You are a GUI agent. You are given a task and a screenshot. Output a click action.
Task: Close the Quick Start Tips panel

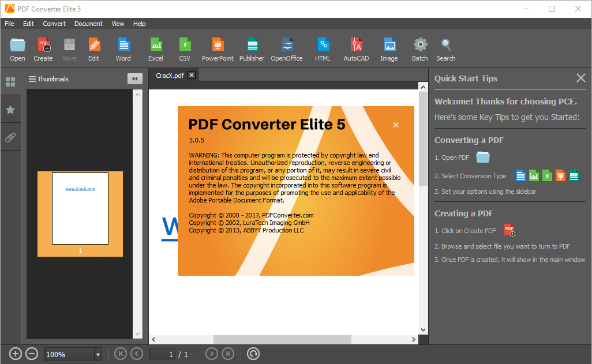pos(580,78)
